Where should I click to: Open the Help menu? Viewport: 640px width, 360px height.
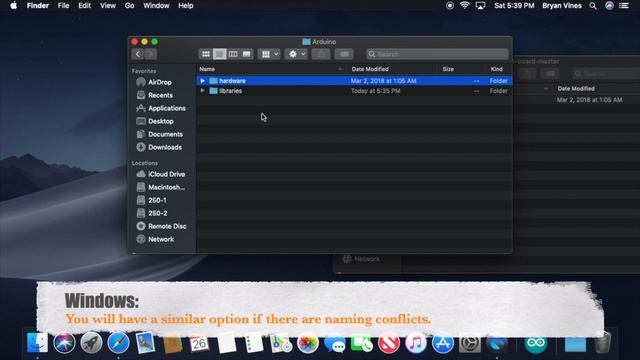(x=186, y=6)
